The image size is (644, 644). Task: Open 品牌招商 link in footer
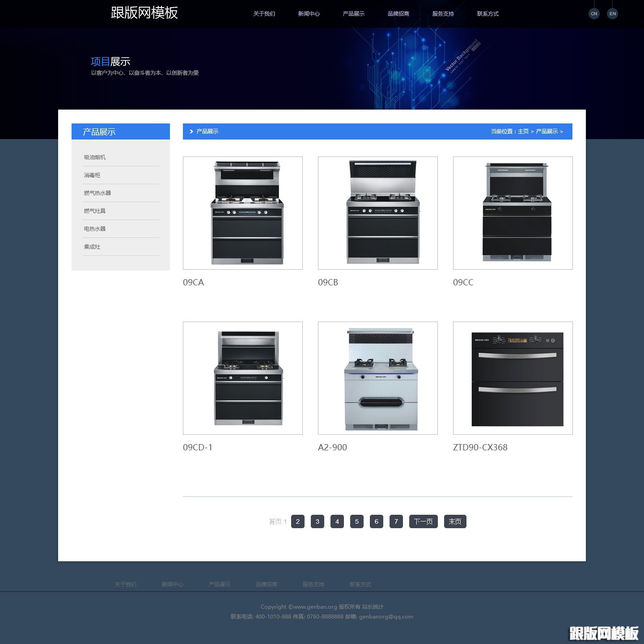click(267, 585)
